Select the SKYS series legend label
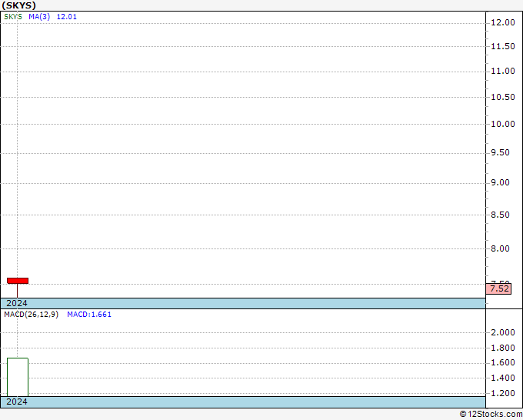 pos(13,17)
